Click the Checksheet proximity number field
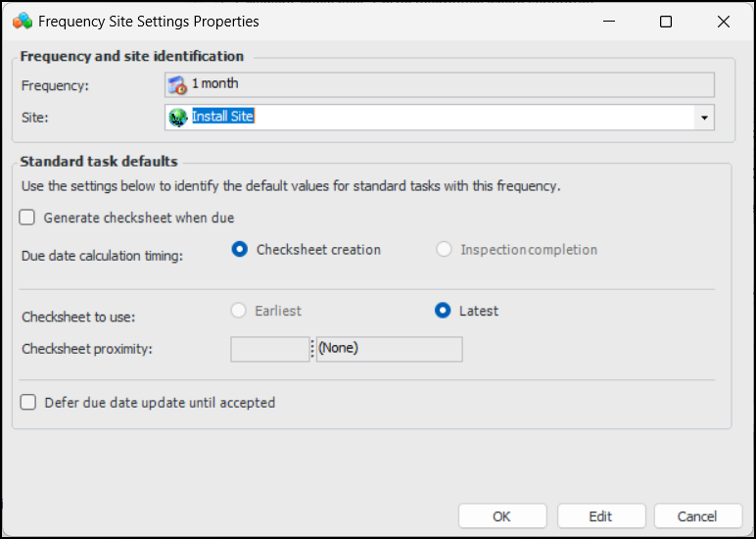Viewport: 756px width, 539px height. pyautogui.click(x=269, y=349)
